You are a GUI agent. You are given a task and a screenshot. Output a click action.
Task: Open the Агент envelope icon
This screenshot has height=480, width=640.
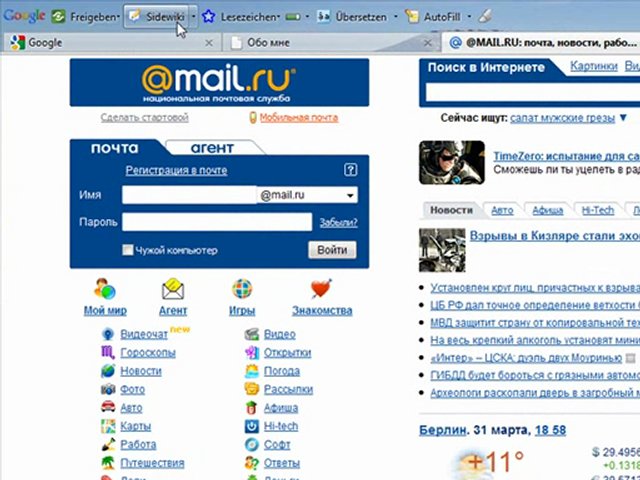(173, 290)
